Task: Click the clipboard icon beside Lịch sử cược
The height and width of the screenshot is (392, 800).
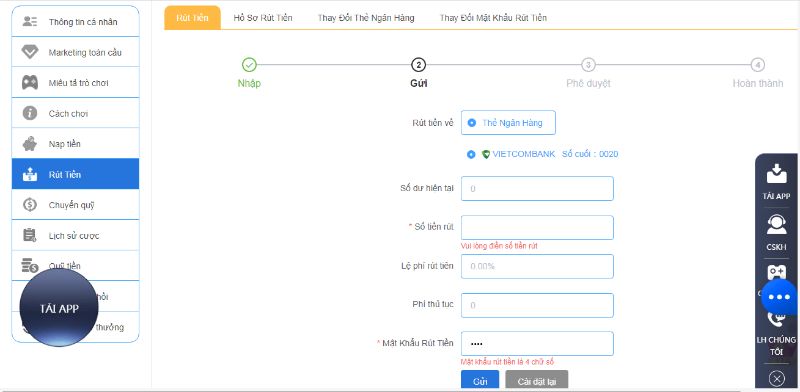Action: click(30, 235)
